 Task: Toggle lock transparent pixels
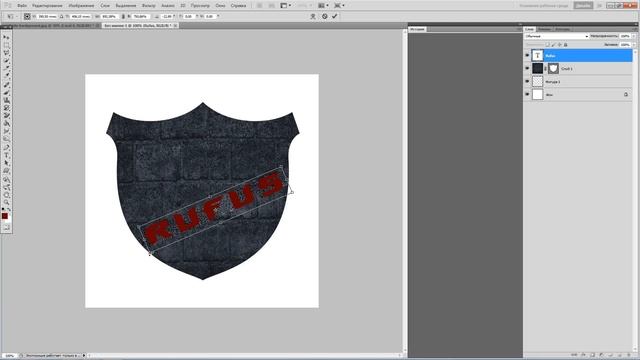coord(548,44)
